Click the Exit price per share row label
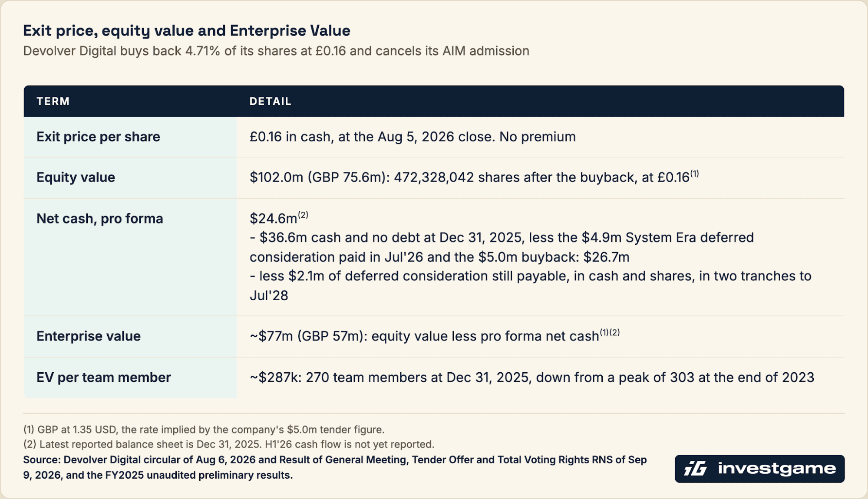868x499 pixels. pos(98,137)
